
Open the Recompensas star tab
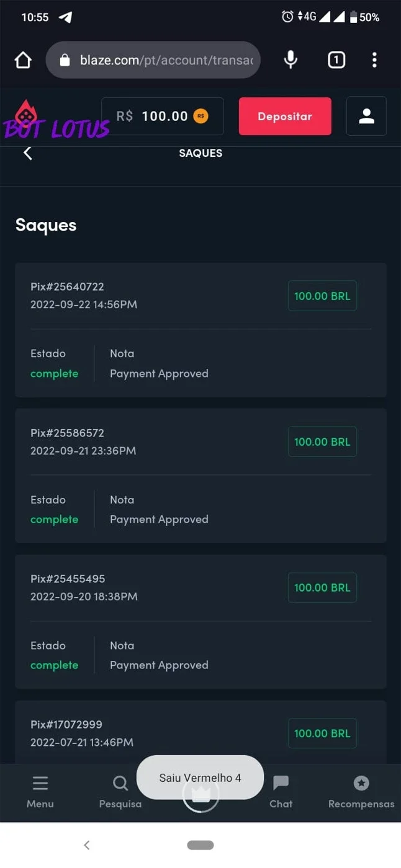coord(361,792)
